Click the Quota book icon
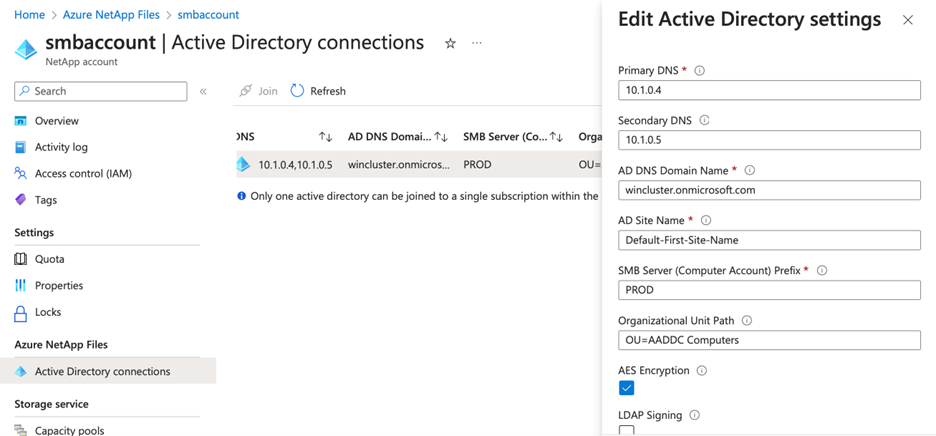This screenshot has width=936, height=436. tap(21, 259)
